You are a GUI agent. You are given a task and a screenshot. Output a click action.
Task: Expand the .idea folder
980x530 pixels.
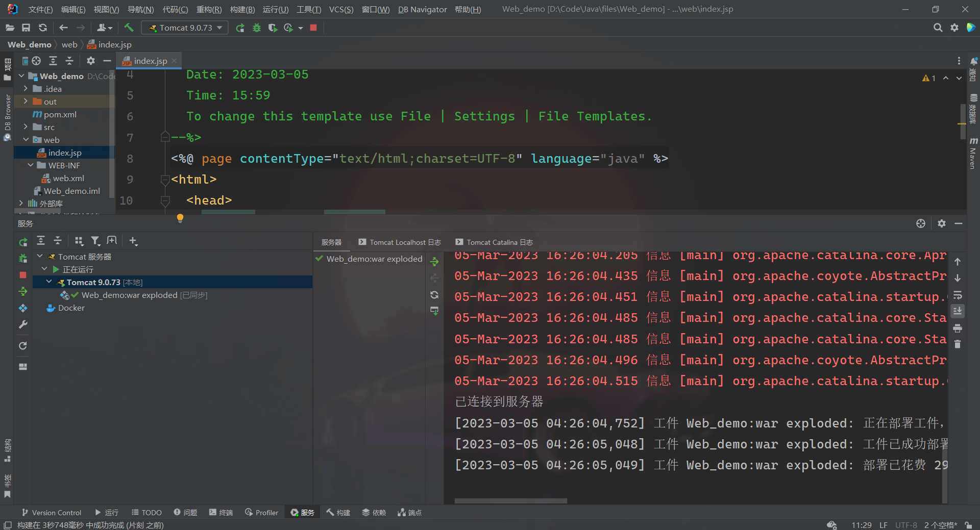[x=26, y=89]
